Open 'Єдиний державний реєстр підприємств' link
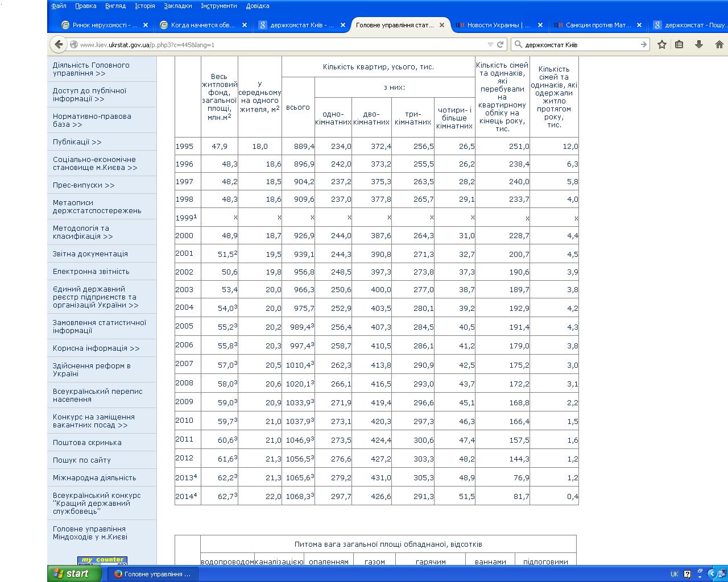The height and width of the screenshot is (582, 728). click(x=96, y=297)
